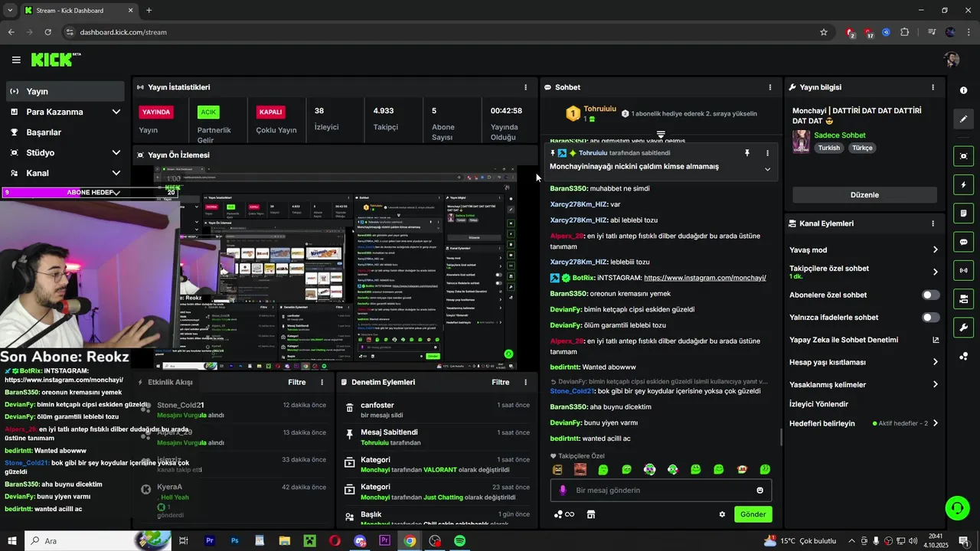980x551 pixels.
Task: Open the Instagram monchayi link in chat
Action: (705, 278)
